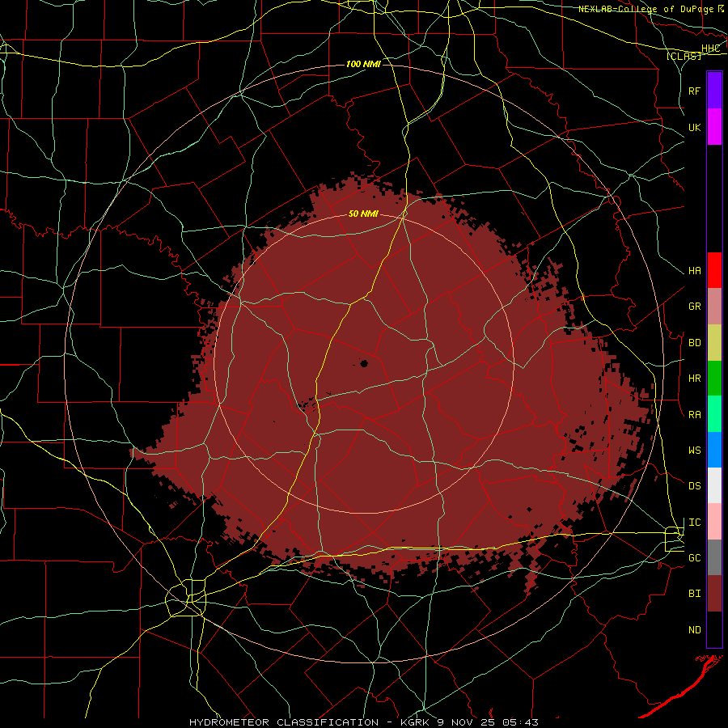The width and height of the screenshot is (728, 728).
Task: Click the DS white legend swatch
Action: click(714, 485)
